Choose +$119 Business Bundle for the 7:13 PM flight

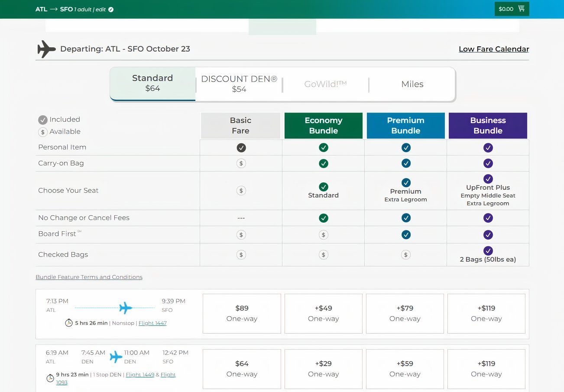coord(486,314)
